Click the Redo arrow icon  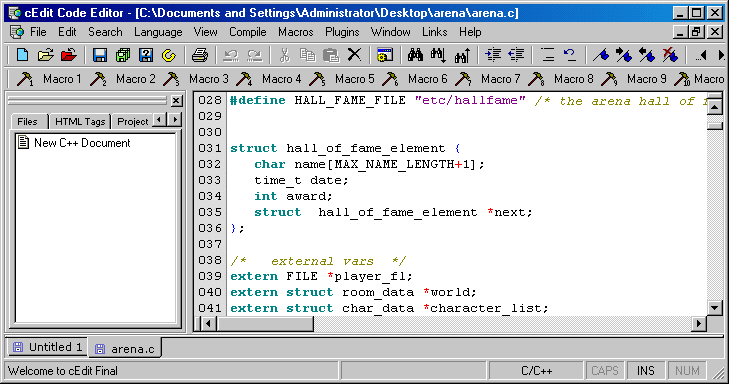pyautogui.click(x=254, y=55)
